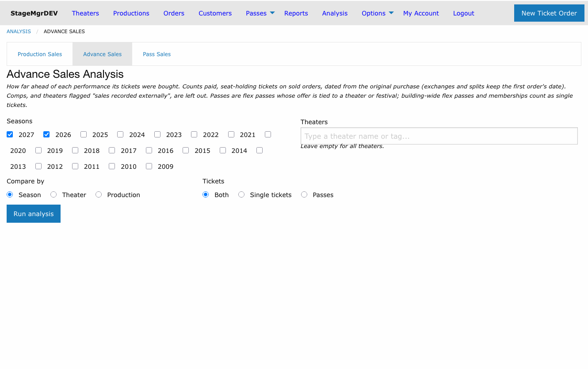Select Compare by Season radio button

click(x=10, y=194)
